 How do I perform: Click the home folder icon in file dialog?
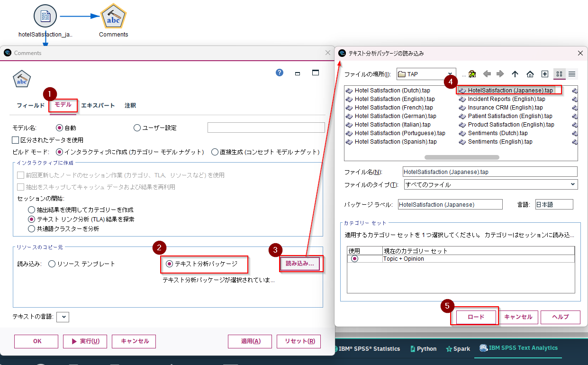click(x=530, y=74)
